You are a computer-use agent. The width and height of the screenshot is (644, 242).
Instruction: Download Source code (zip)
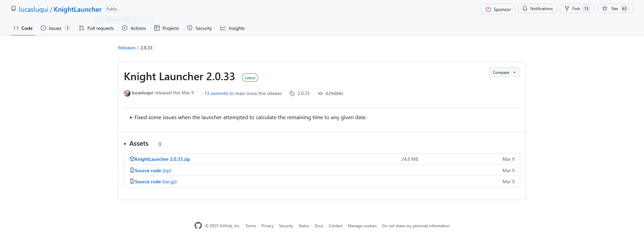click(x=153, y=171)
